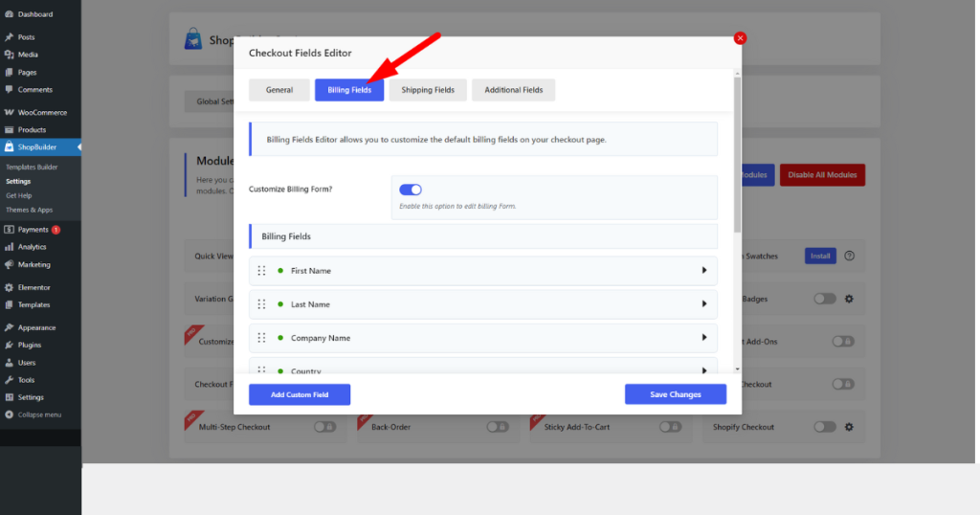Open the Media icon in sidebar
The image size is (980, 515).
click(9, 55)
